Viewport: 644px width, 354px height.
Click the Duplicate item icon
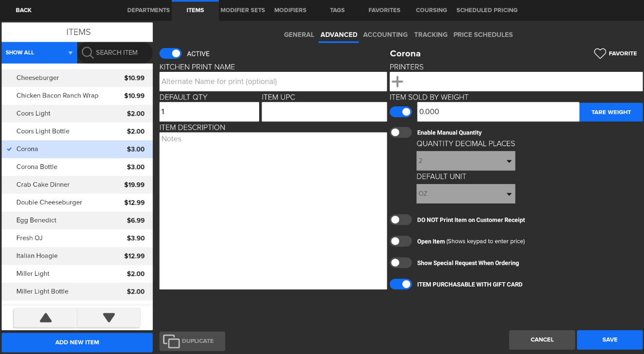coord(171,341)
